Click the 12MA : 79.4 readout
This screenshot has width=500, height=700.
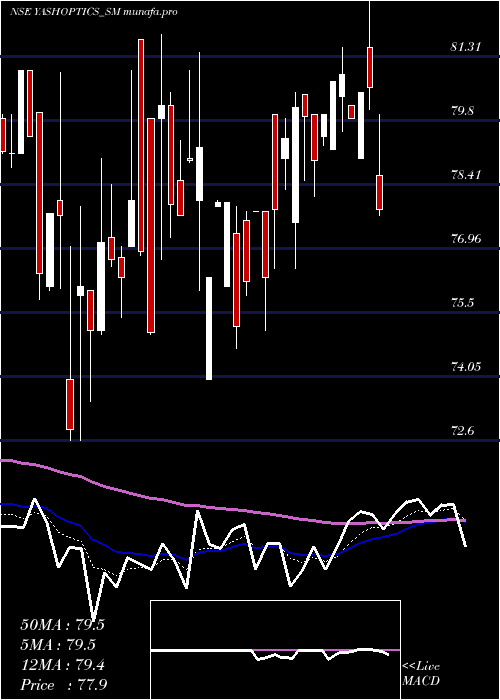point(62,665)
